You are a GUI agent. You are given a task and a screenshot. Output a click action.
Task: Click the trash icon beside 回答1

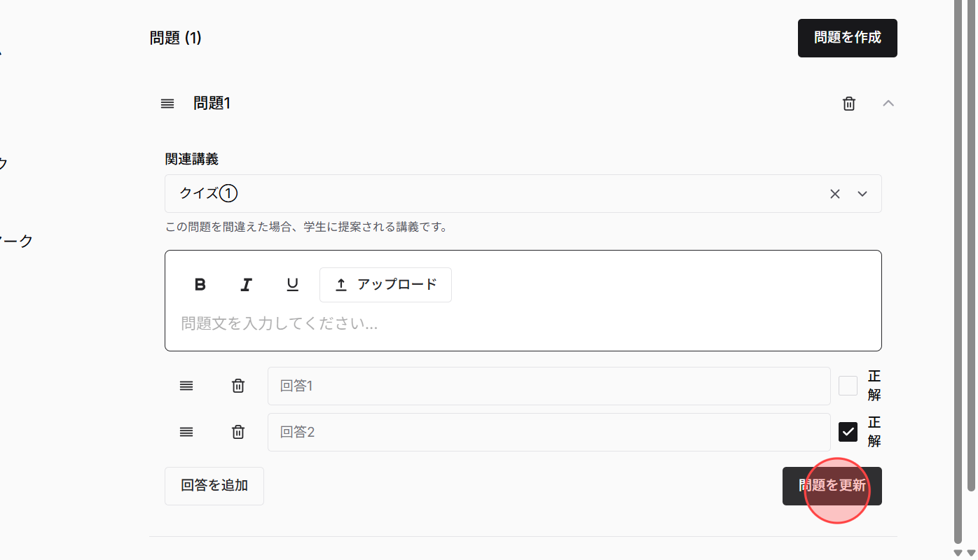pyautogui.click(x=237, y=386)
